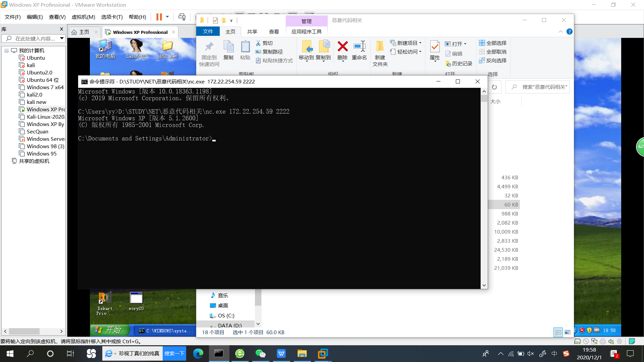Open the WeChat taskbar icon
644x362 pixels.
click(260, 354)
